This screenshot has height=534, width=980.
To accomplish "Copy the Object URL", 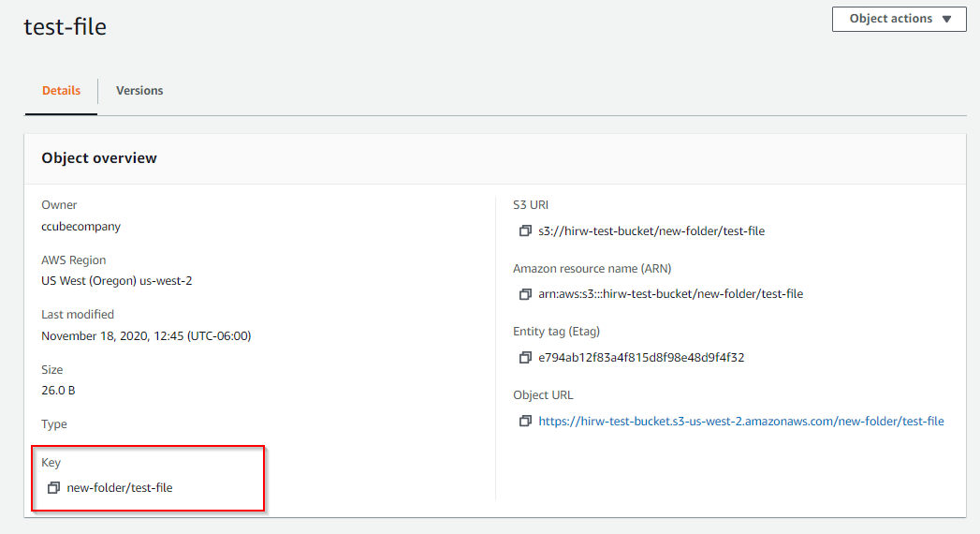I will point(525,422).
